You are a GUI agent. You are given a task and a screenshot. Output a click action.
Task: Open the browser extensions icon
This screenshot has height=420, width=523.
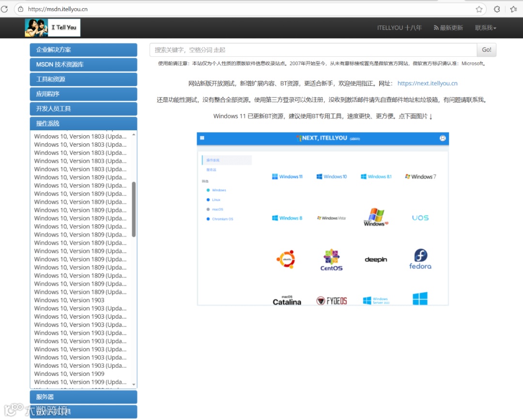(497, 9)
